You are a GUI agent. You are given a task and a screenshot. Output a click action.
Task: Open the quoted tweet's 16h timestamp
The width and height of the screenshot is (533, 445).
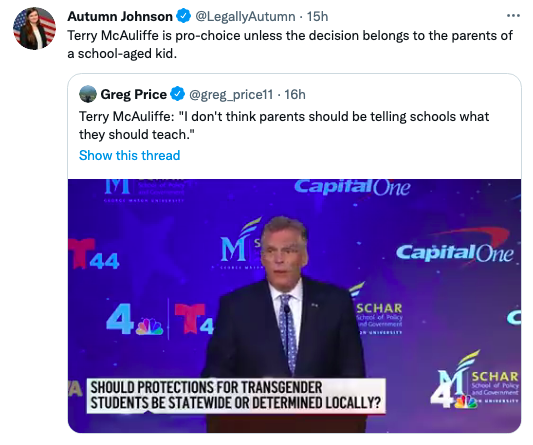pyautogui.click(x=295, y=94)
